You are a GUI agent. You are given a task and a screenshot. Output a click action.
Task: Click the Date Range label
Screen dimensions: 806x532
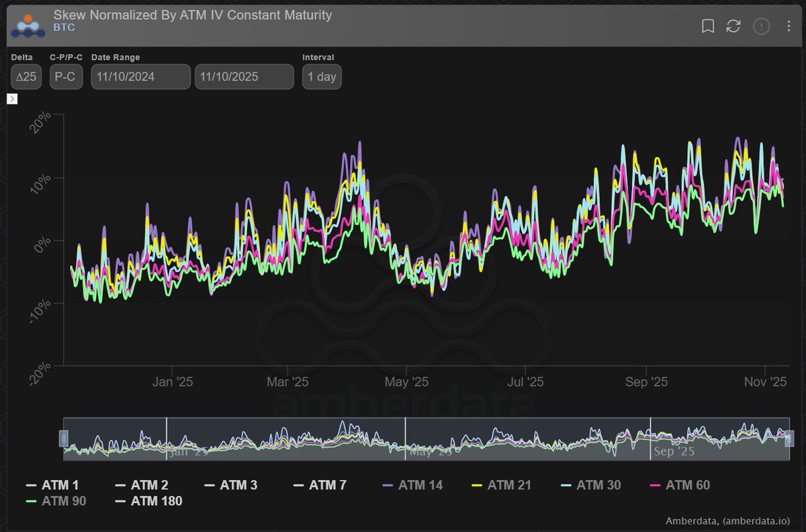[116, 58]
